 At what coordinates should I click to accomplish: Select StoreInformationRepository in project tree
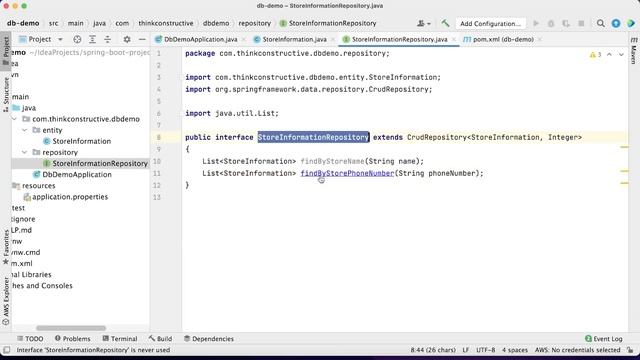(x=95, y=163)
